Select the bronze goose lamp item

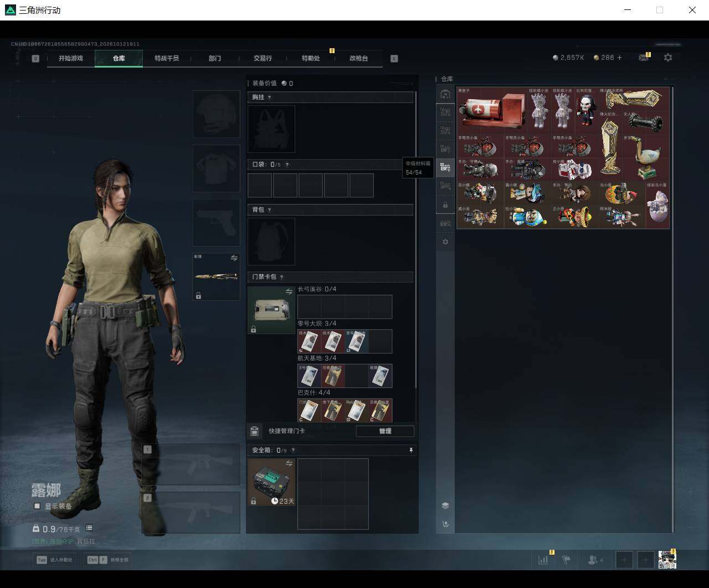point(645,157)
